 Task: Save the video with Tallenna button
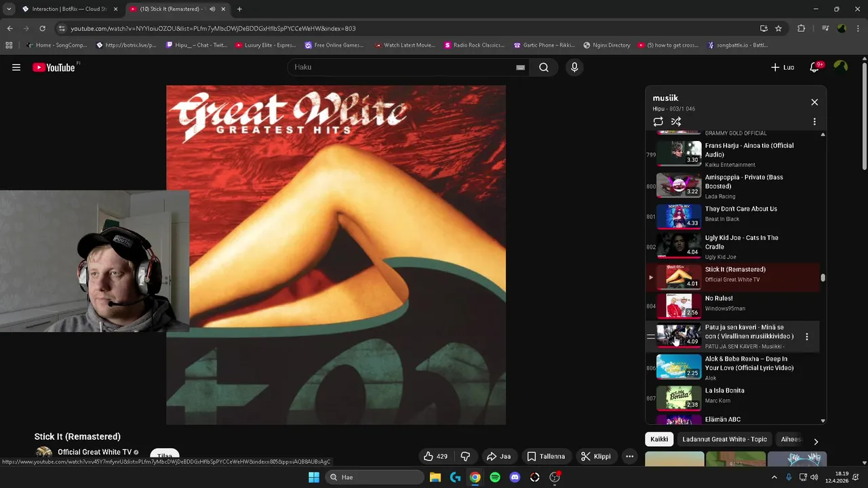[546, 456]
